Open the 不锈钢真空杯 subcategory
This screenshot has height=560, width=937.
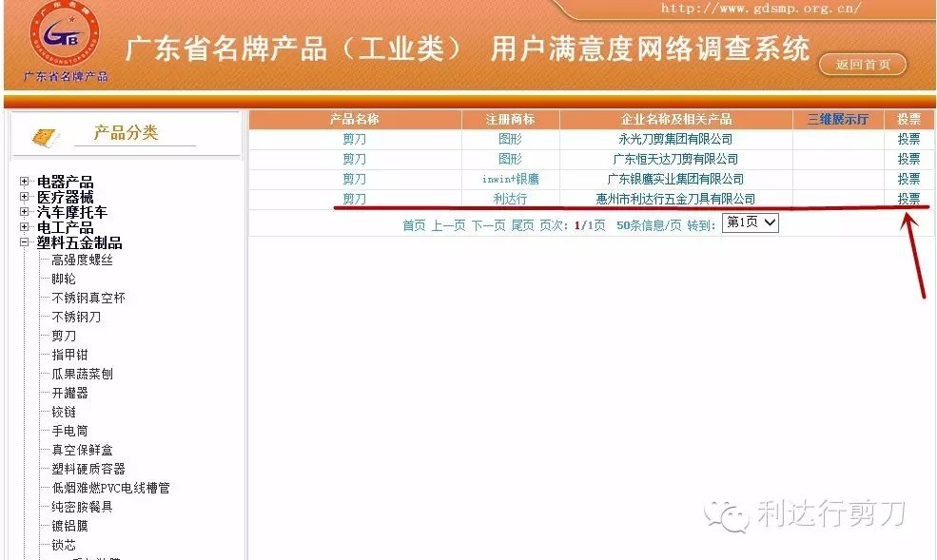click(88, 298)
